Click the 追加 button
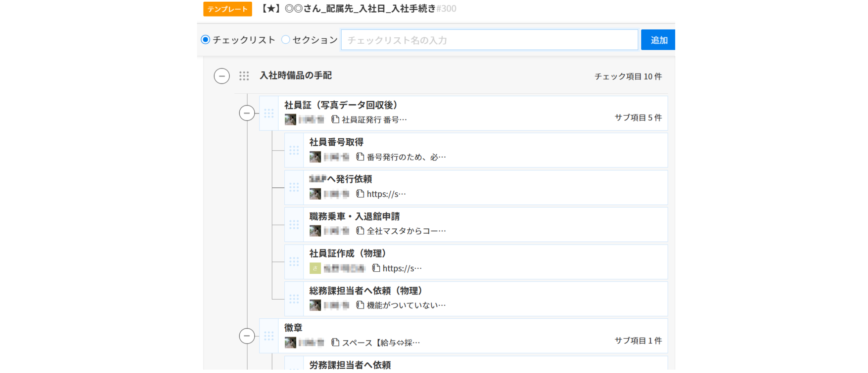Screen dimensions: 868x373 pyautogui.click(x=658, y=40)
